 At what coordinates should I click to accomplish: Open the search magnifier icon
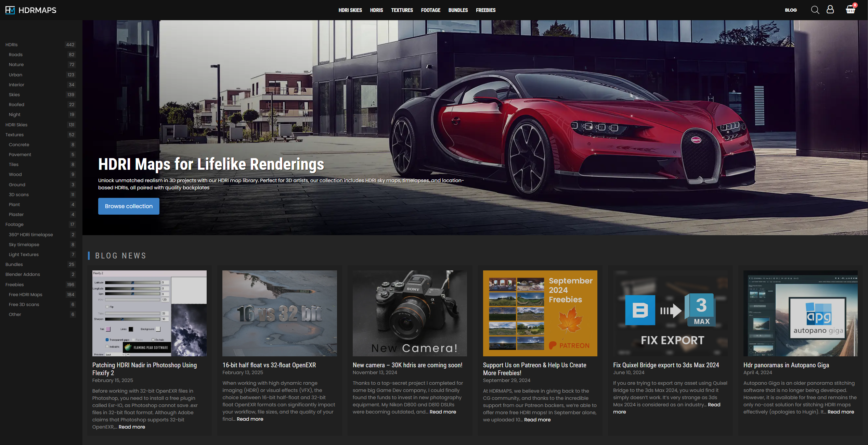815,10
